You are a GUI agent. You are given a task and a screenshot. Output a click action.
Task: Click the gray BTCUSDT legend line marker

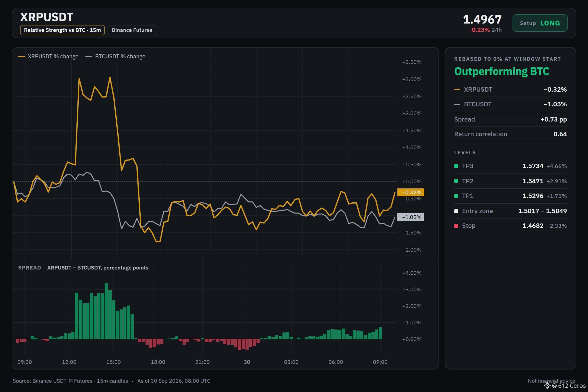click(88, 57)
